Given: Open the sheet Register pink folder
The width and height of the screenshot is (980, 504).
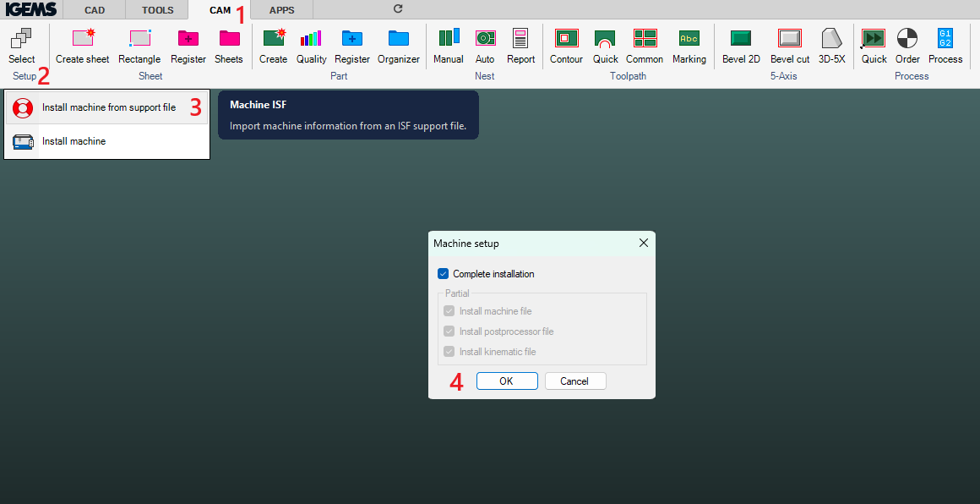Looking at the screenshot, I should tap(188, 39).
